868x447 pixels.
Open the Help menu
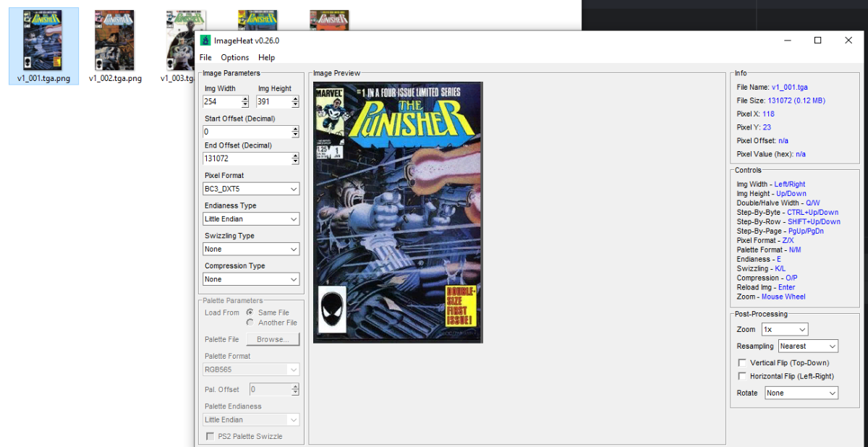[x=266, y=57]
